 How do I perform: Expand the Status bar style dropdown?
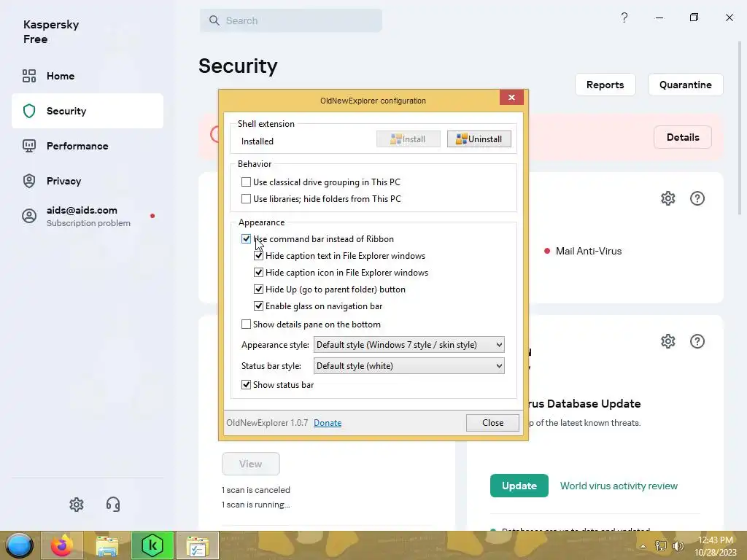point(409,366)
